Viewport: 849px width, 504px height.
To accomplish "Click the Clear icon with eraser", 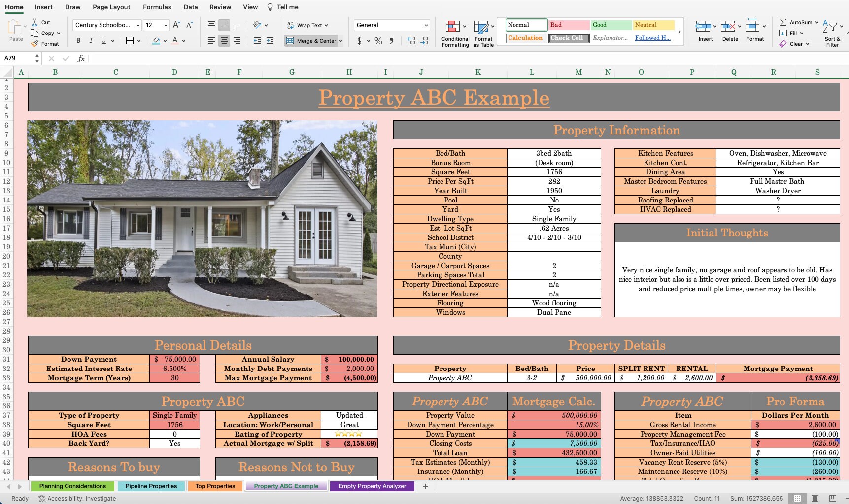I will click(x=783, y=43).
